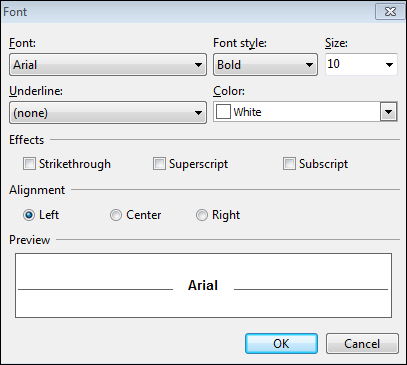Viewport: 407px width, 365px height.
Task: Click the Font title in title bar
Action: (x=15, y=12)
